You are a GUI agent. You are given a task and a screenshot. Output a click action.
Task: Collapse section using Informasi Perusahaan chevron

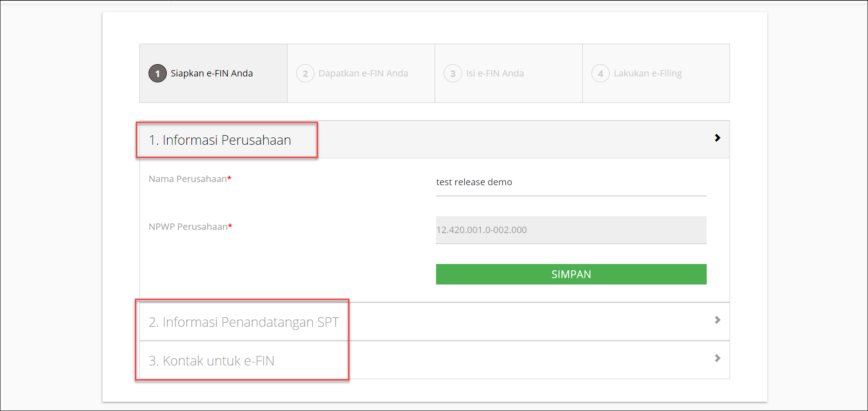(x=717, y=138)
